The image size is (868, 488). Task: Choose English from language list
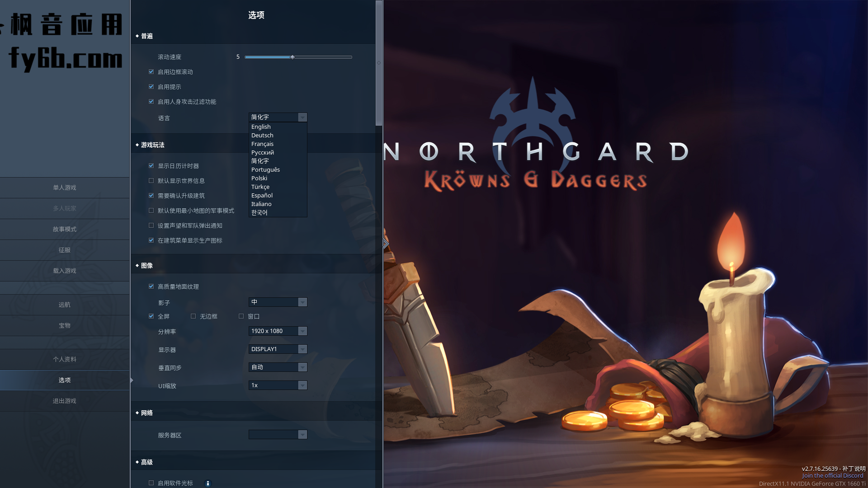coord(278,127)
